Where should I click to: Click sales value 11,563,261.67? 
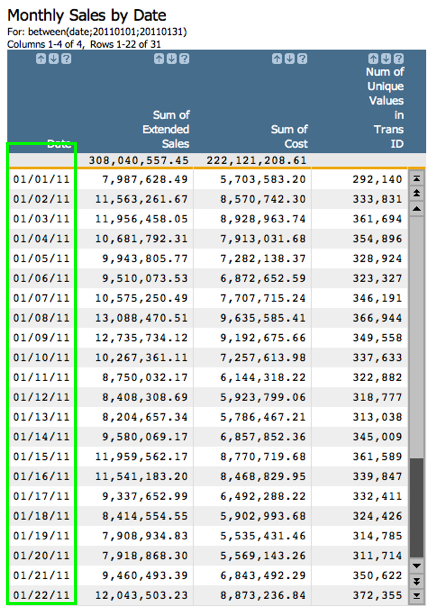pos(141,199)
